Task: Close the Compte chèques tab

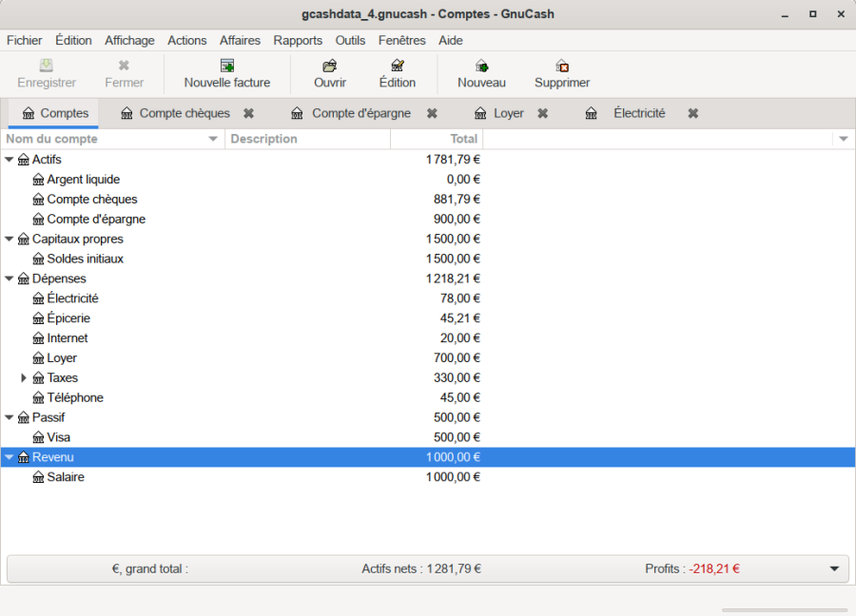Action: point(248,113)
